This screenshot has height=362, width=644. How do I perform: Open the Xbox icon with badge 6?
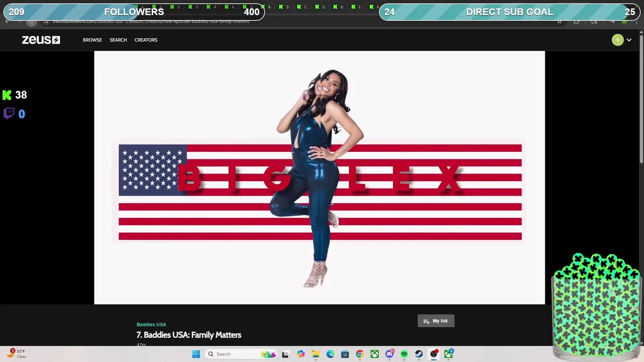click(448, 354)
